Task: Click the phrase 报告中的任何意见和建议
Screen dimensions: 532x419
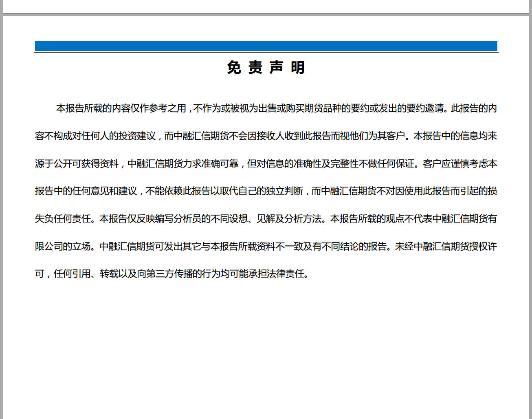Action: point(86,191)
